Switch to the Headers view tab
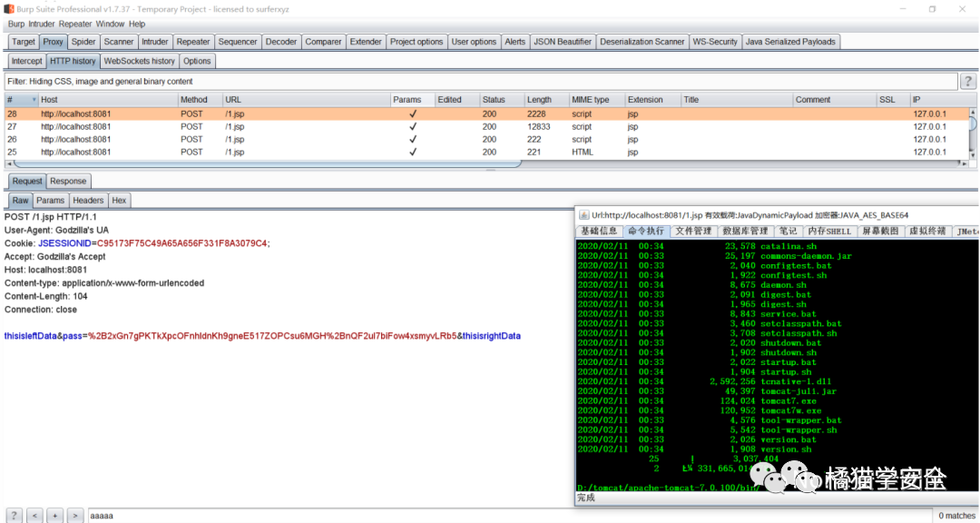 [88, 200]
